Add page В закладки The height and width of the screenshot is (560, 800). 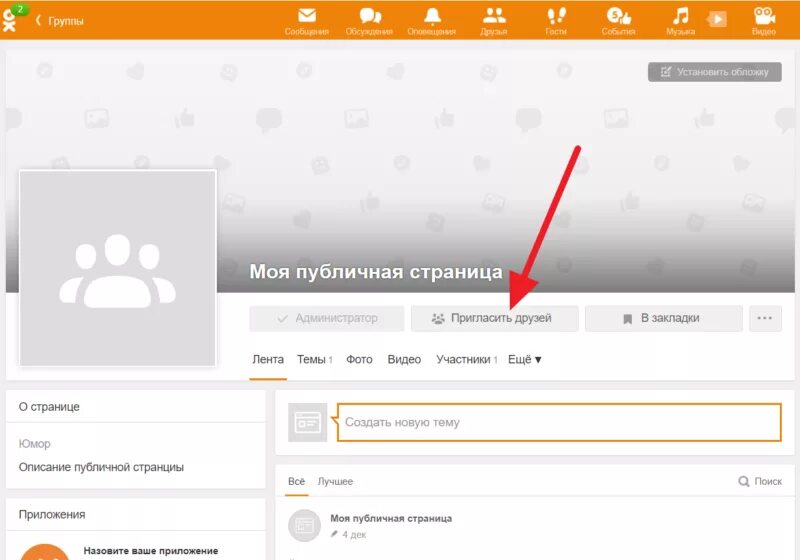pyautogui.click(x=663, y=318)
